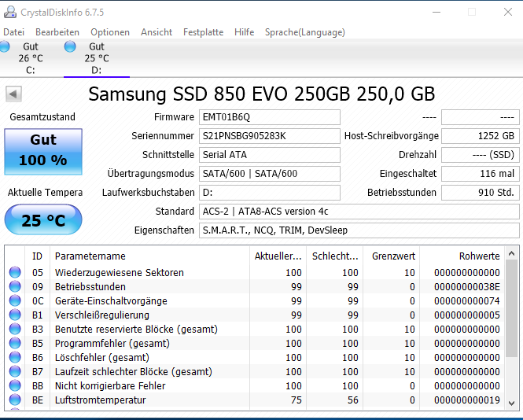The image size is (523, 420).
Task: Click the previous disk arrow button
Action: (x=13, y=94)
